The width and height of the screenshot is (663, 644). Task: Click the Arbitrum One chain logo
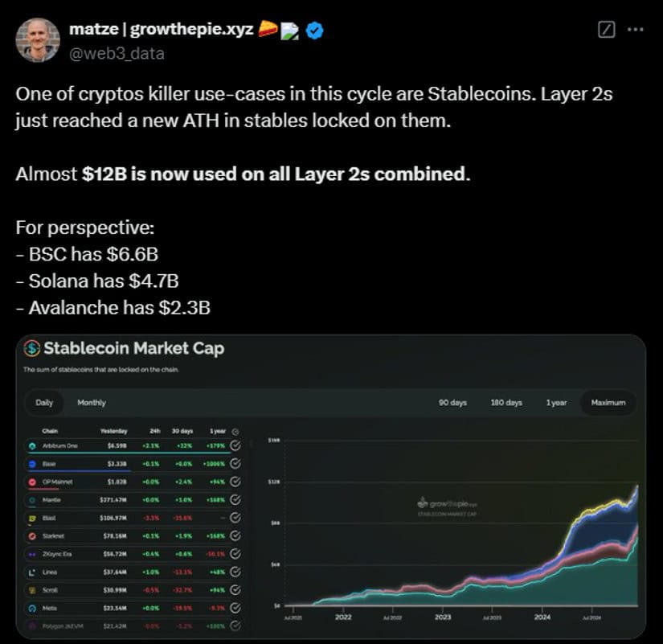(x=32, y=446)
